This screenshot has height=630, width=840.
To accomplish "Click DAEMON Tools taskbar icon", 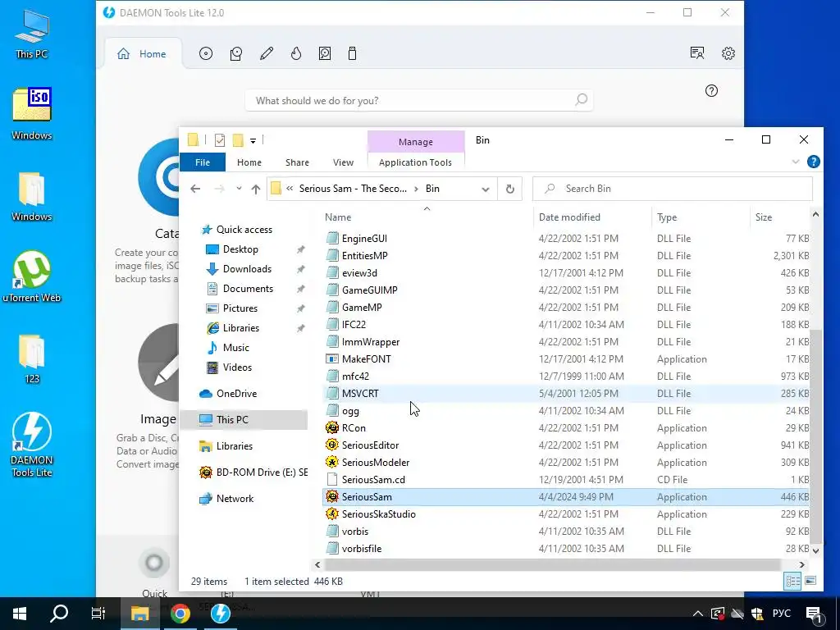I will (220, 614).
